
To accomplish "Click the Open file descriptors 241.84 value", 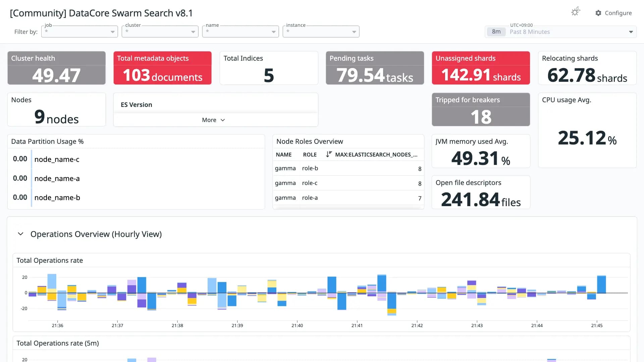I will pos(481,200).
